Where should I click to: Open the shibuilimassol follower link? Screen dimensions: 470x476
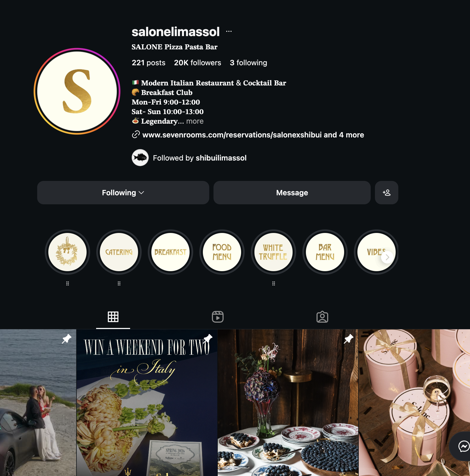tap(221, 158)
